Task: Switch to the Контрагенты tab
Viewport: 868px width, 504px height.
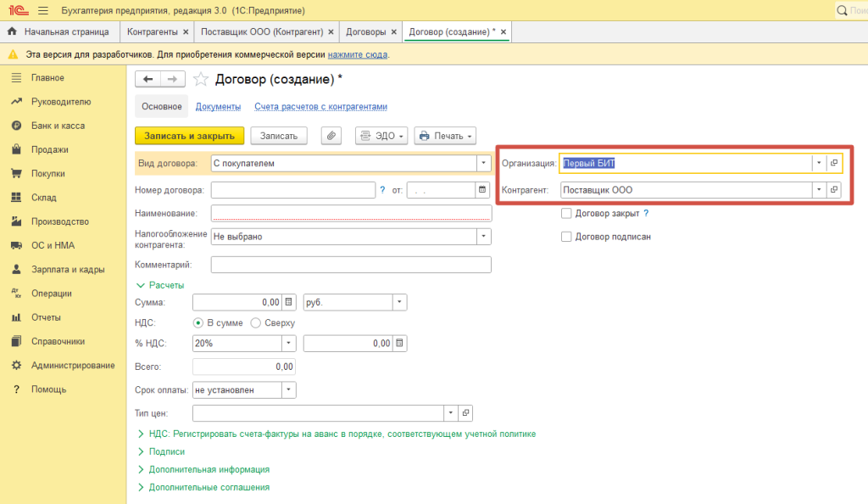Action: [x=152, y=32]
